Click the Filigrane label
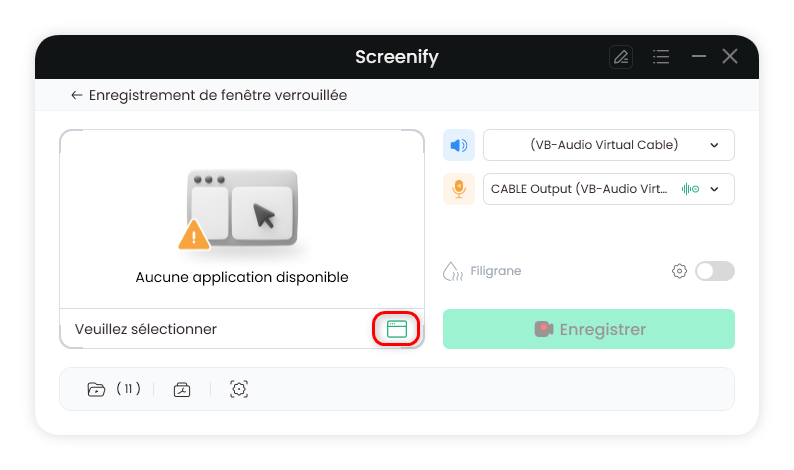 pos(496,271)
